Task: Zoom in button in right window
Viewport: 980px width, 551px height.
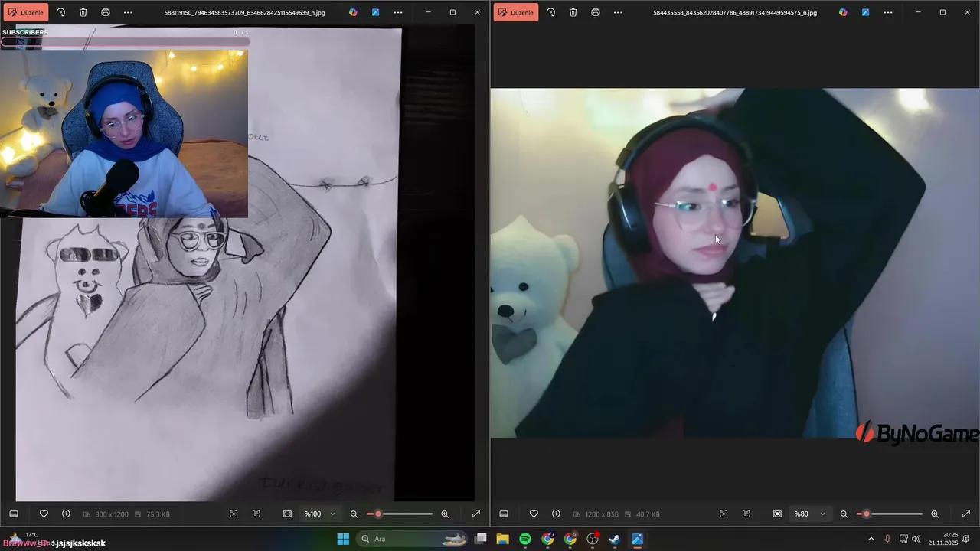Action: tap(935, 514)
